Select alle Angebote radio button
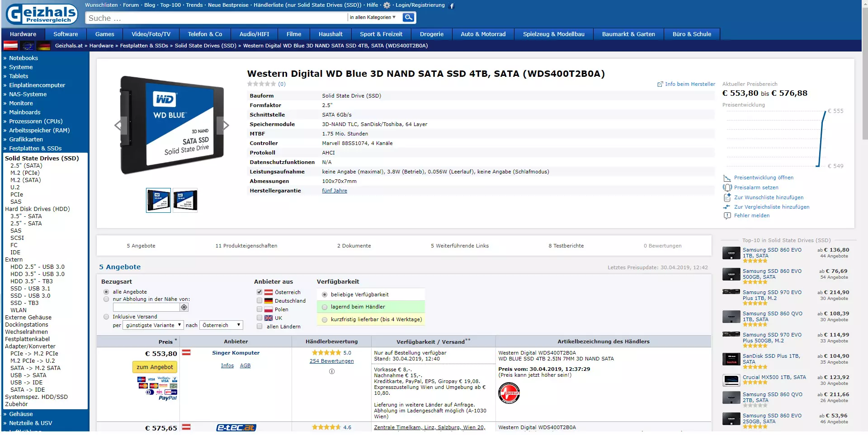Image resolution: width=868 pixels, height=435 pixels. click(x=106, y=292)
